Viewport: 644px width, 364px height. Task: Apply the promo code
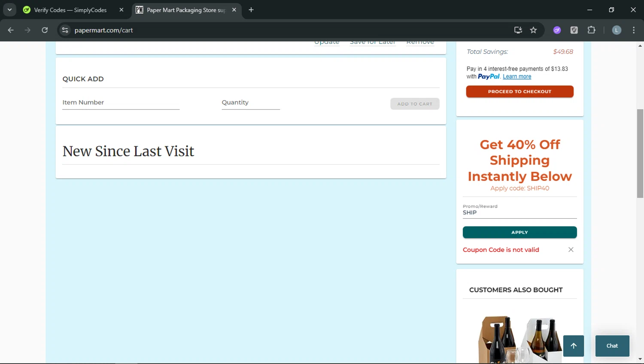pos(519,232)
